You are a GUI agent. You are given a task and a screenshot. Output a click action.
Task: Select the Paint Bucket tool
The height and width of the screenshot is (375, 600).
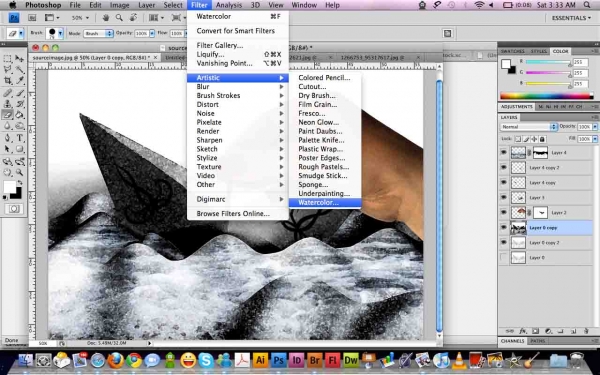20,114
